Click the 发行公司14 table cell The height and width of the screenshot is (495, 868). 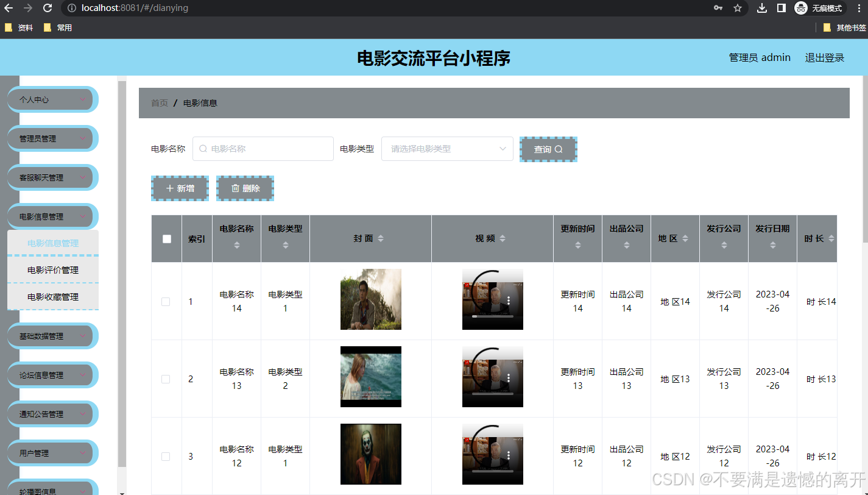724,301
